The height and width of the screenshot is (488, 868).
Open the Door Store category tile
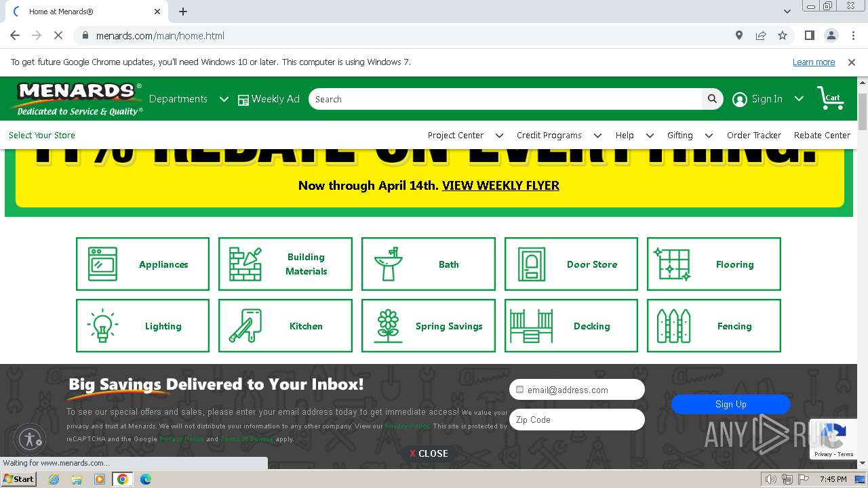click(x=571, y=264)
